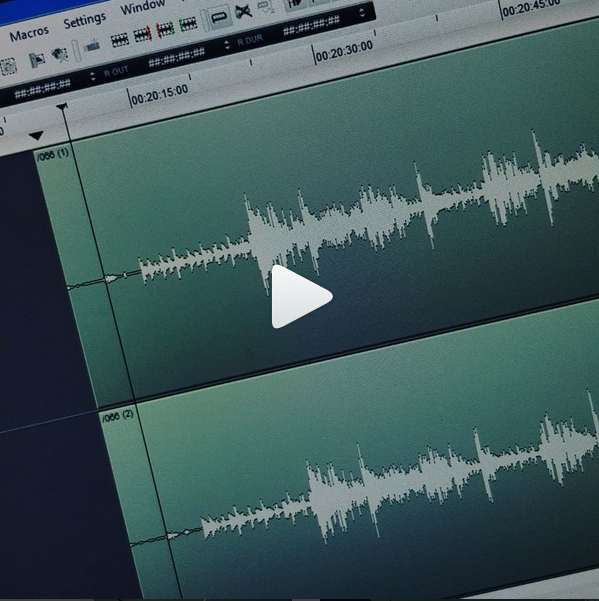Play the video with center play button
Image resolution: width=599 pixels, height=601 pixels.
(301, 296)
